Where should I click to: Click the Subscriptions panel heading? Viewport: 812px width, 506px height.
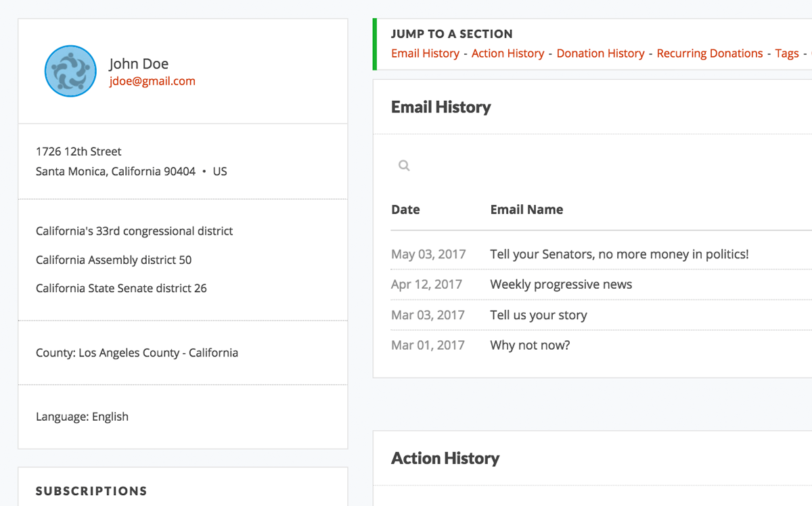(91, 491)
